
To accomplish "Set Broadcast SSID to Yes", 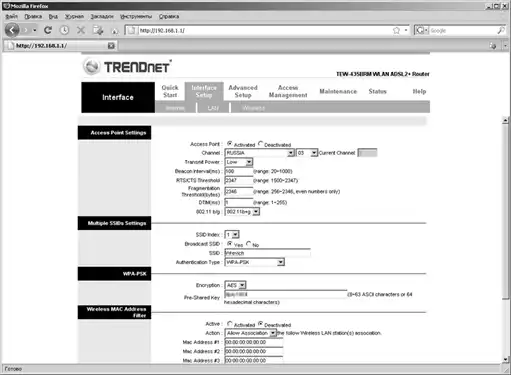I will 230,244.
